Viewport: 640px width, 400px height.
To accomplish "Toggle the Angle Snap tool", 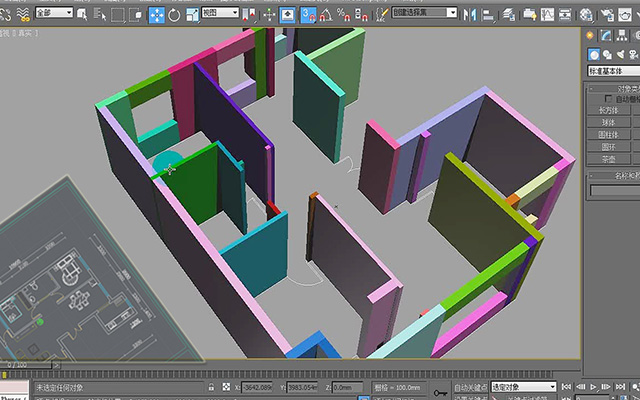I will tap(325, 15).
